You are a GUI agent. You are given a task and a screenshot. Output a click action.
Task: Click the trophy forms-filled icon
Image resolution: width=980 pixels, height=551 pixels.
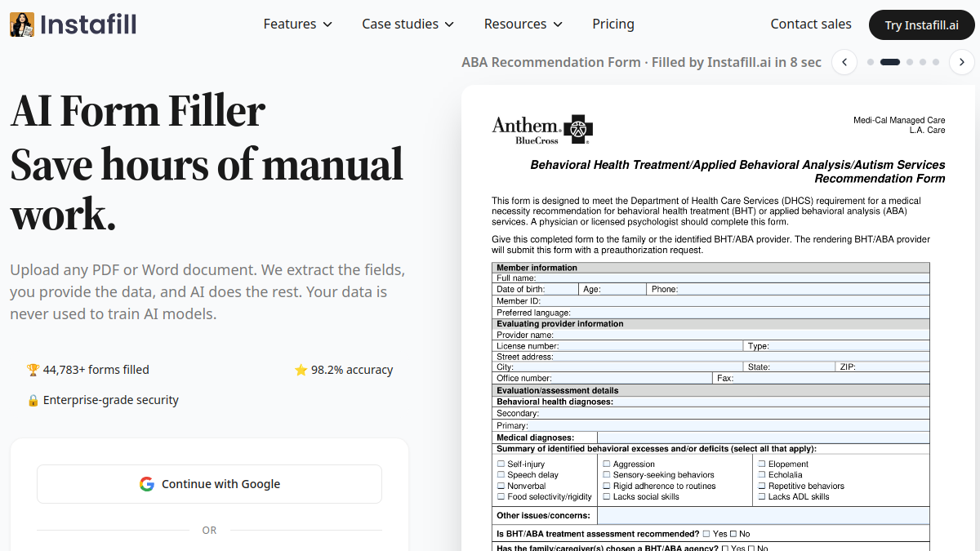pos(33,370)
